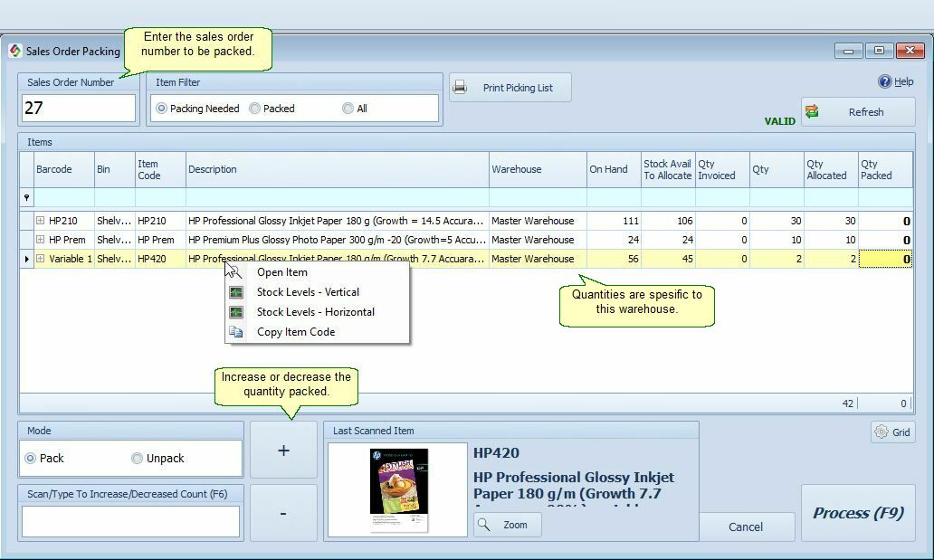This screenshot has height=560, width=934.
Task: Click the Refresh button
Action: point(858,112)
